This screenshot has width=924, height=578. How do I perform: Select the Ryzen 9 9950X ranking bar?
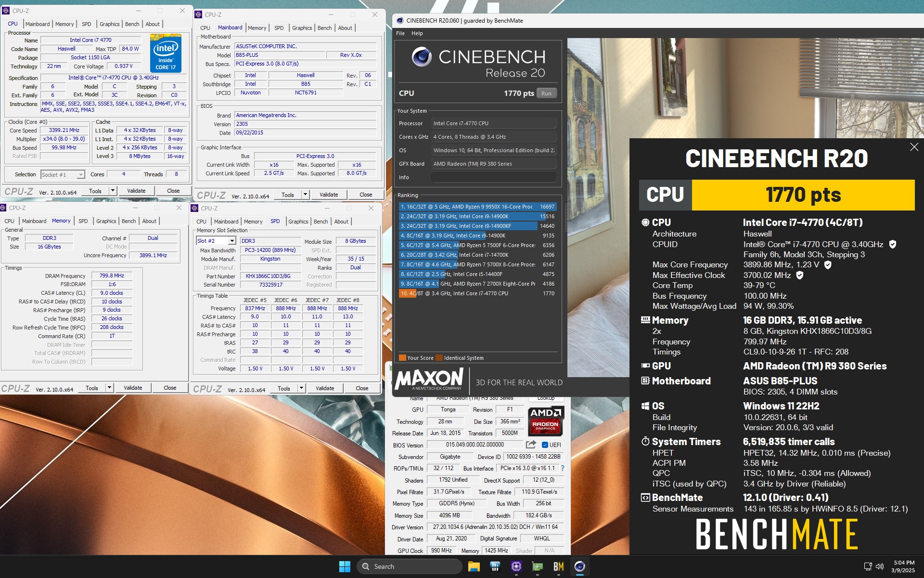click(x=477, y=207)
